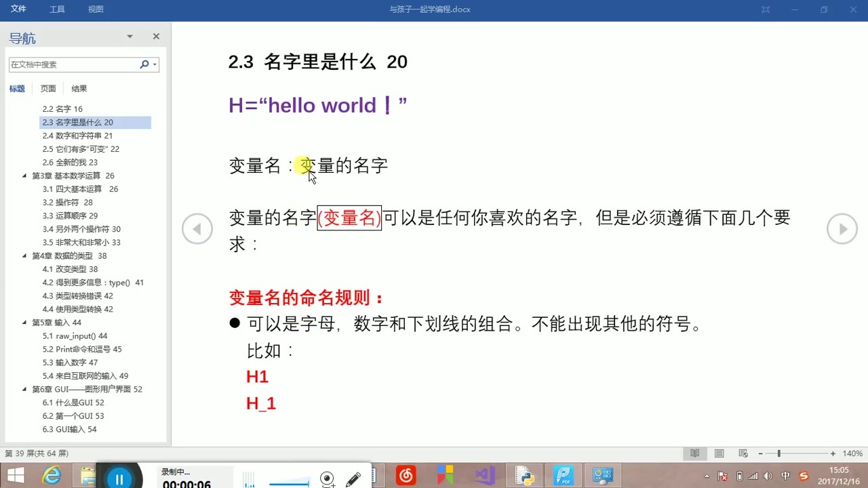The width and height of the screenshot is (868, 488).
Task: Open Internet Explorer from taskbar
Action: tap(52, 476)
